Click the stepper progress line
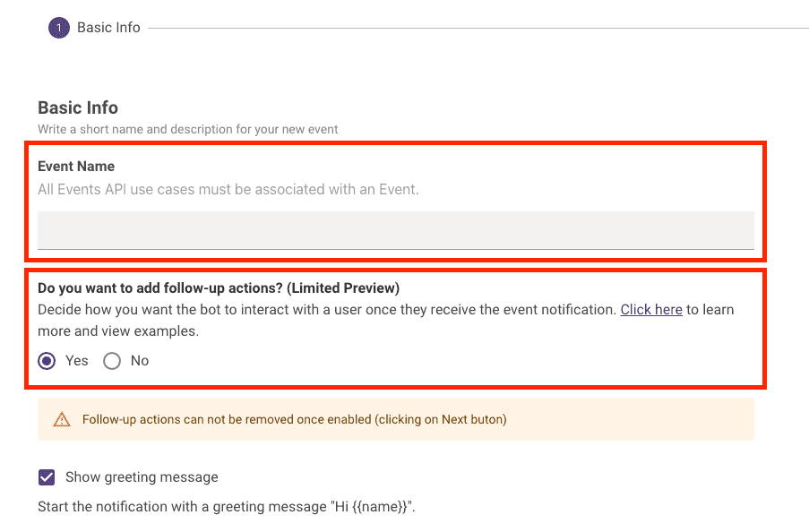 [478, 28]
